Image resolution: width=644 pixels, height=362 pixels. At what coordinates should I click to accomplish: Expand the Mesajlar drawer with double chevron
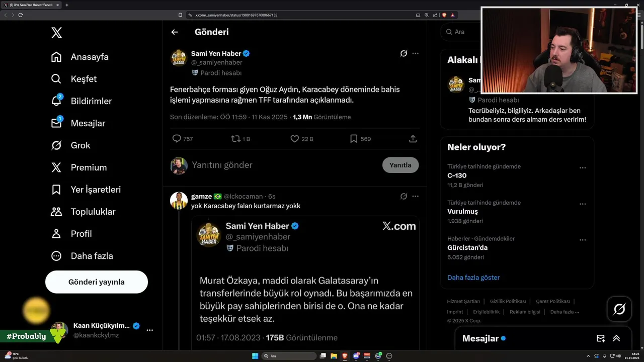[x=616, y=338]
